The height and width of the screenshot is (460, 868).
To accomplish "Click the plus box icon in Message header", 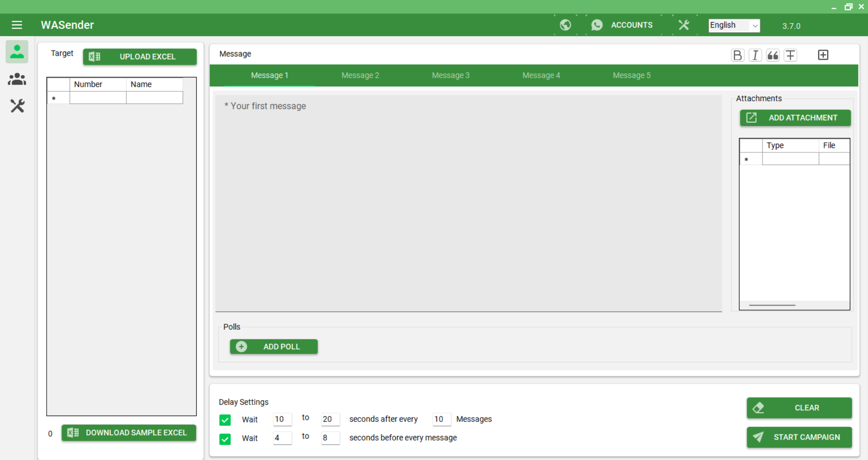I will (x=823, y=55).
